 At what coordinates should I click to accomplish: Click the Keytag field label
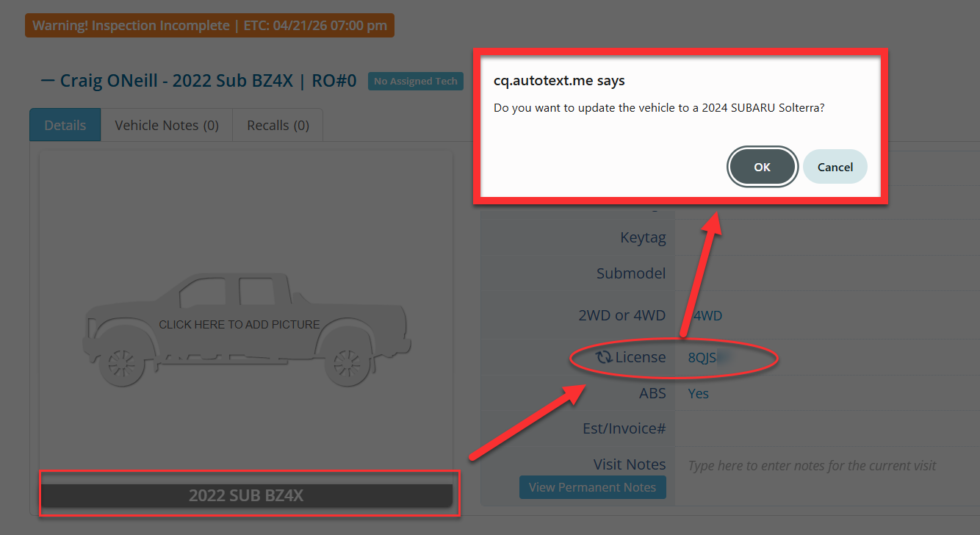pos(642,238)
